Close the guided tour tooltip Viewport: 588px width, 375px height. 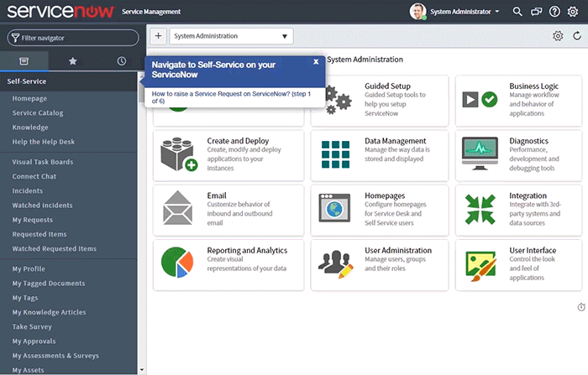316,62
